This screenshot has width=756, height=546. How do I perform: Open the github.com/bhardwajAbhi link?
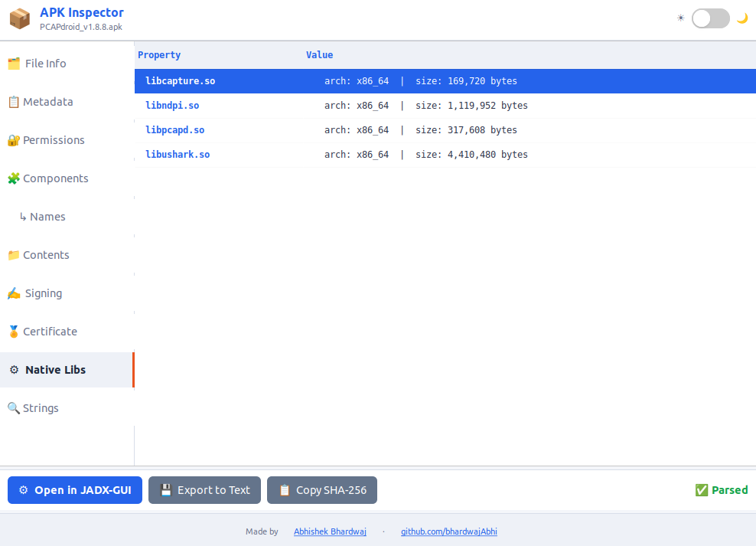(449, 531)
